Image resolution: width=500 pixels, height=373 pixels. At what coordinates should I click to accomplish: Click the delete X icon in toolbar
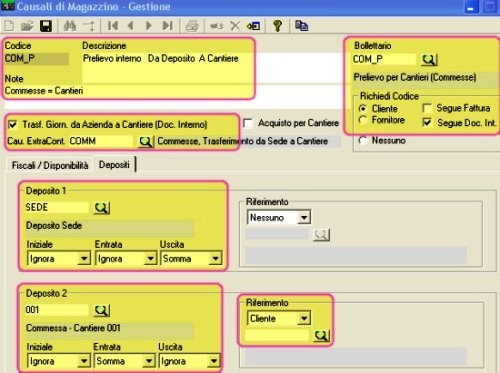click(x=235, y=26)
